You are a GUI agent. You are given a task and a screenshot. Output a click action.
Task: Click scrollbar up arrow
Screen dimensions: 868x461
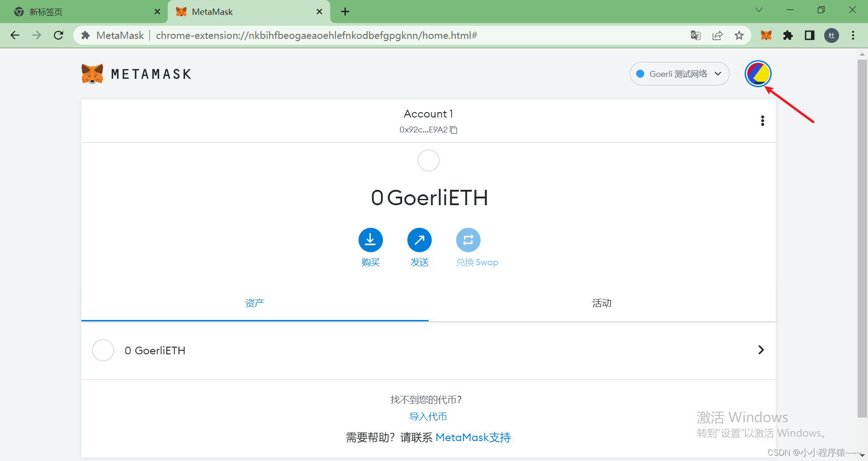coord(862,54)
